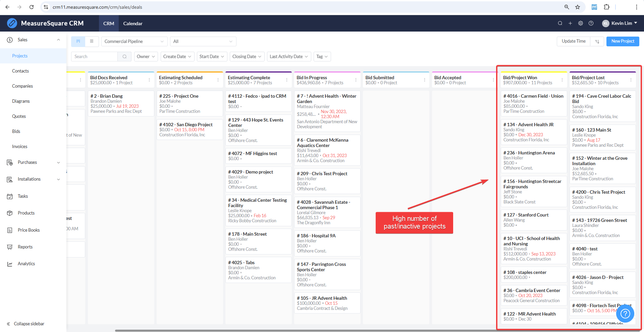Open the Estimating Complete column options menu
Viewport: 644px width, 332px height.
tap(287, 80)
